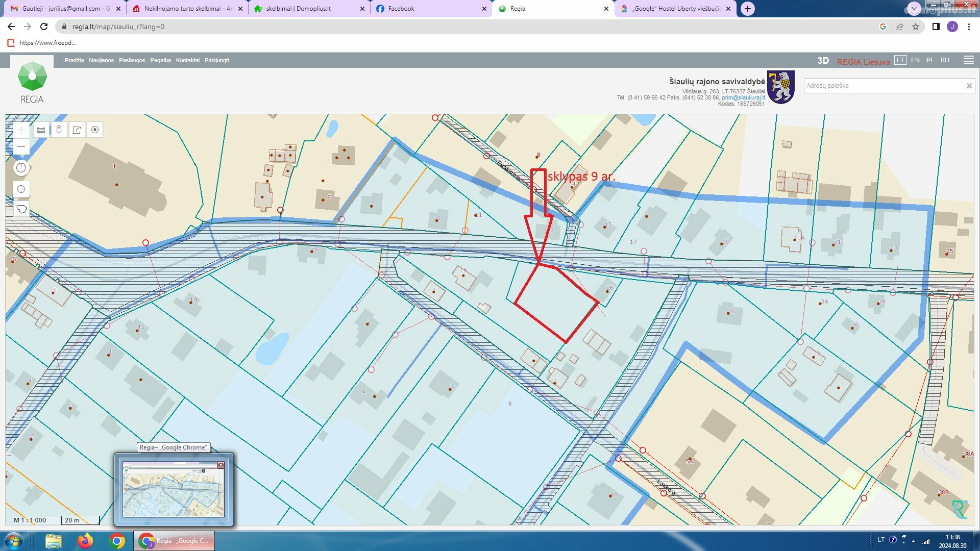
Task: Open the Prisijungti login link
Action: 216,60
